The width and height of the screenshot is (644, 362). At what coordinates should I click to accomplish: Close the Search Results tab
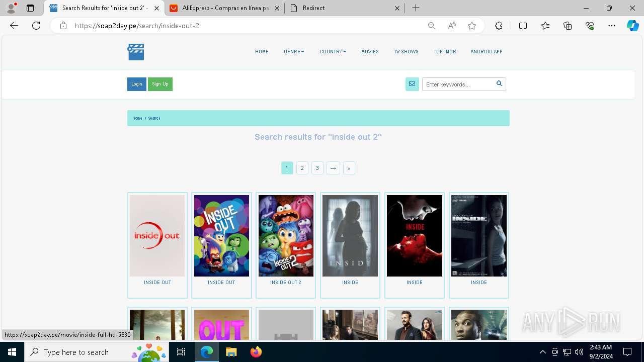tap(156, 8)
